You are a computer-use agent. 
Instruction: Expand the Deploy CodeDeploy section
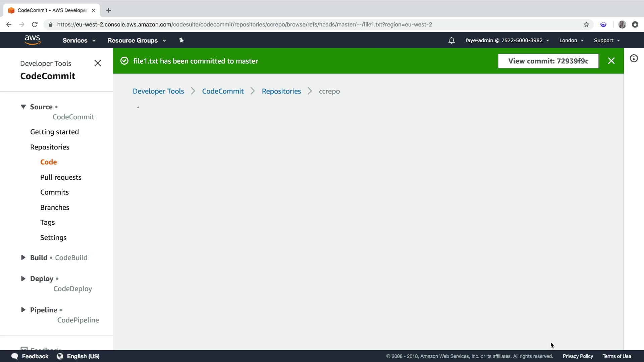tap(23, 279)
